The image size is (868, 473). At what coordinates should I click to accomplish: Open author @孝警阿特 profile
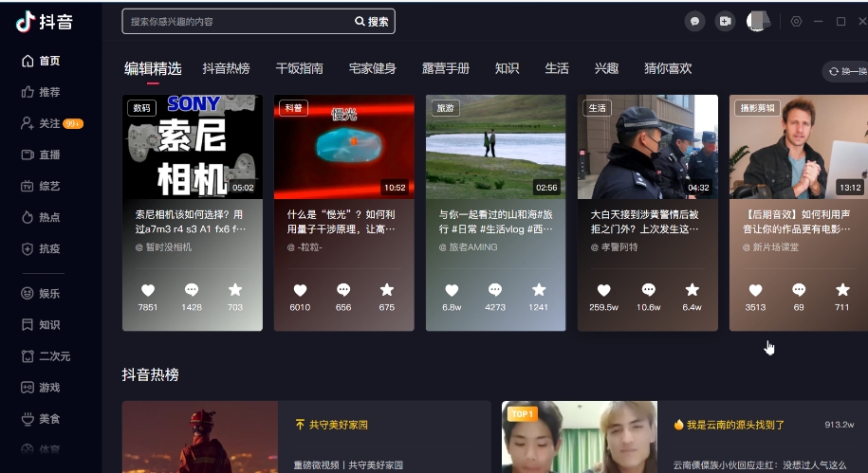614,247
